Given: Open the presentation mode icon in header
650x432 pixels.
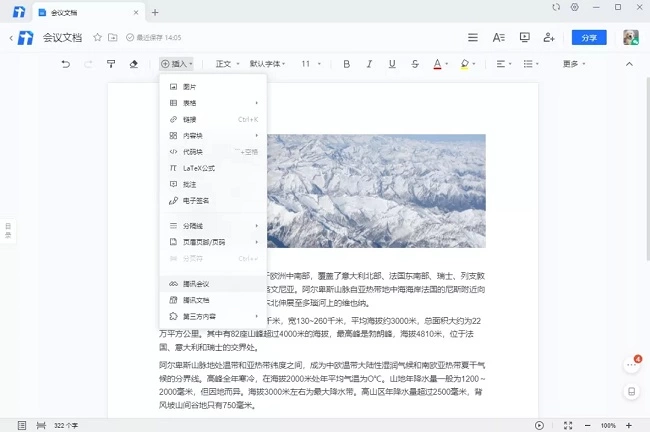Looking at the screenshot, I should [524, 38].
